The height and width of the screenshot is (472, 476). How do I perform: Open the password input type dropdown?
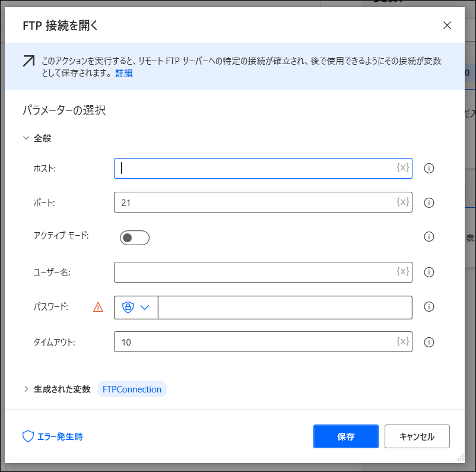click(136, 308)
